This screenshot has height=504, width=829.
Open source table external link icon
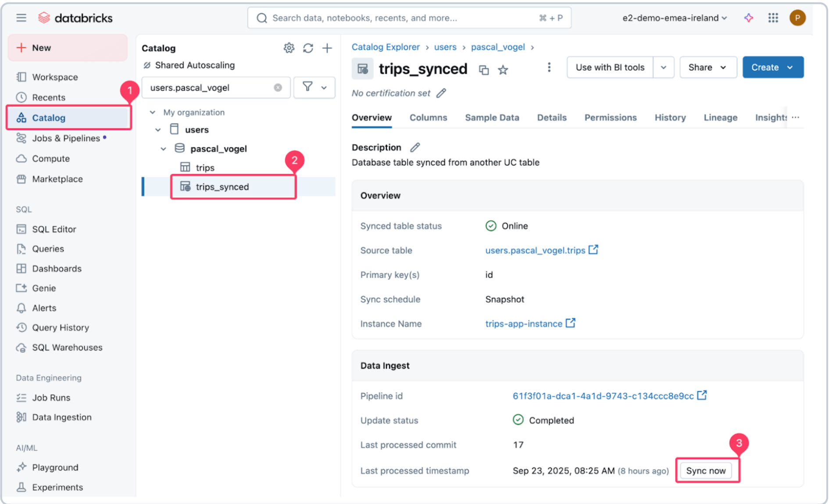[593, 250]
